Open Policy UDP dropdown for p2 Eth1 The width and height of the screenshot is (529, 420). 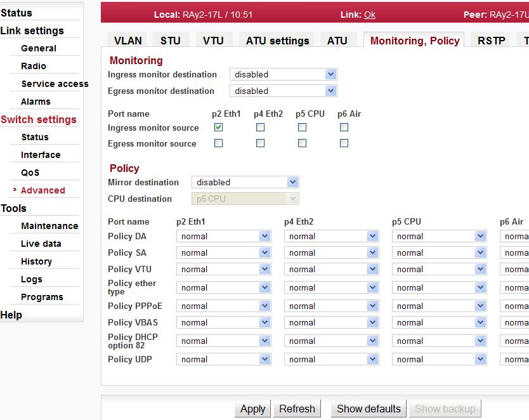point(224,359)
